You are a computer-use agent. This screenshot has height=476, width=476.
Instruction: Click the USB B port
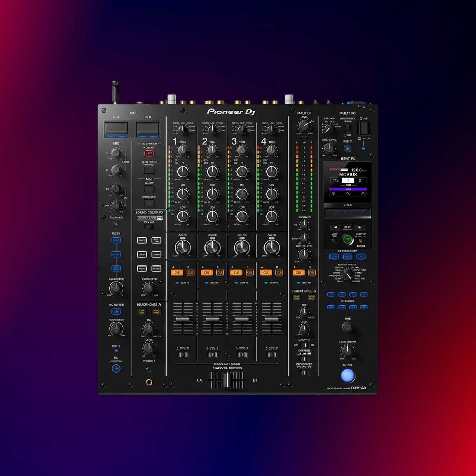148,129
